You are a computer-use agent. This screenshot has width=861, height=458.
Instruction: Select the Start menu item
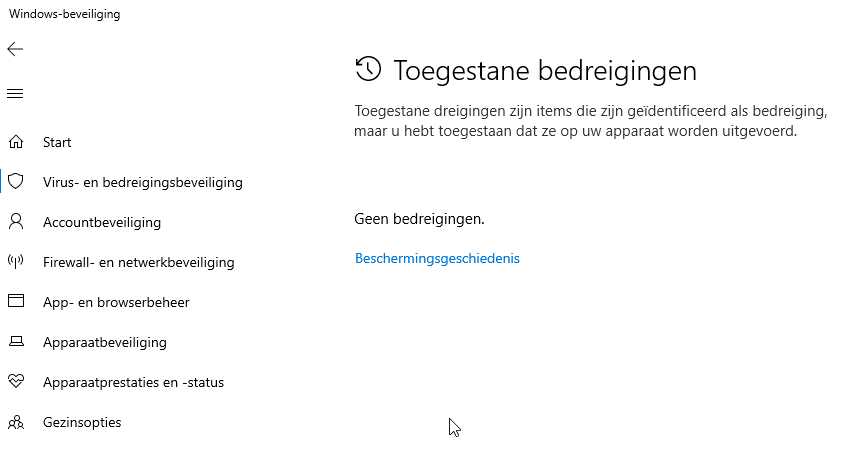pyautogui.click(x=57, y=142)
